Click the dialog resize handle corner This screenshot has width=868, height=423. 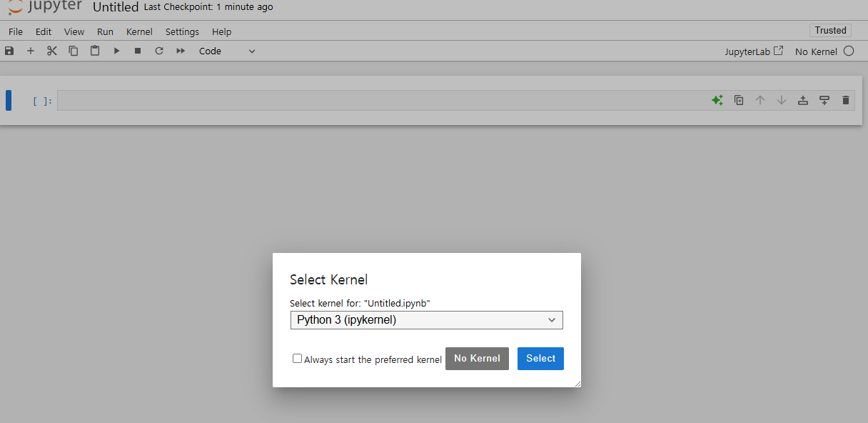click(x=577, y=384)
